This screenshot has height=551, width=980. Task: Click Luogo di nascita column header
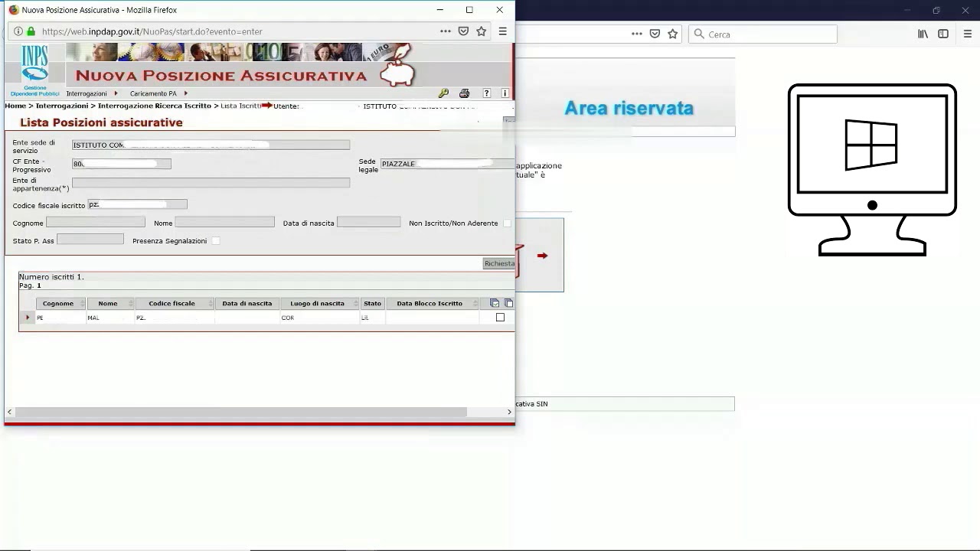(317, 304)
